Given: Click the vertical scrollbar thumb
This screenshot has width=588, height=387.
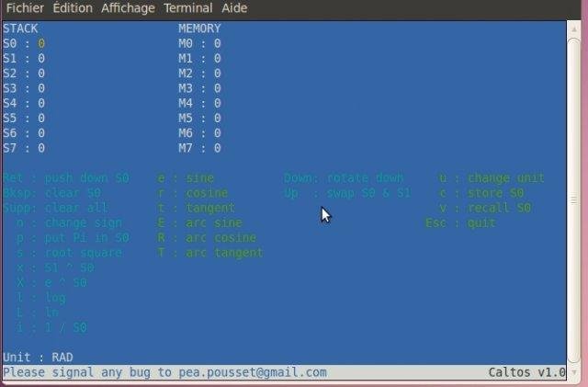Looking at the screenshot, I should click(573, 200).
